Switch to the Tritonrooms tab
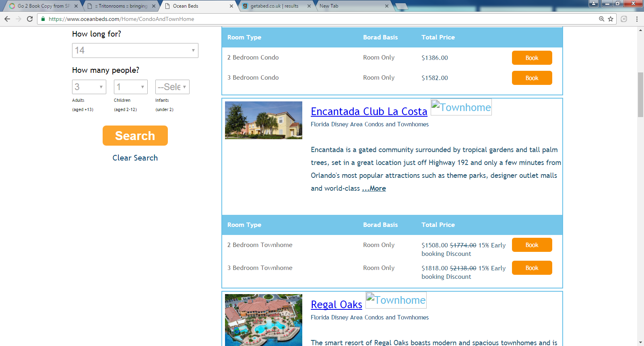The image size is (644, 346). pos(121,6)
